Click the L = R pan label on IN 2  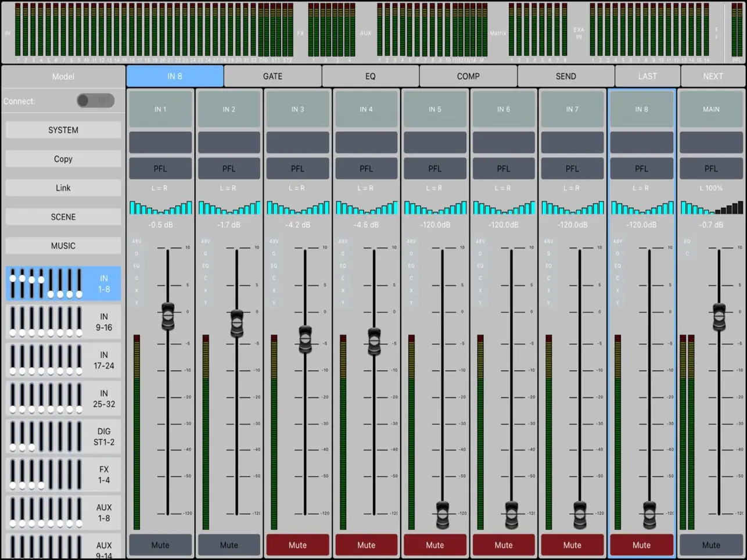click(228, 188)
